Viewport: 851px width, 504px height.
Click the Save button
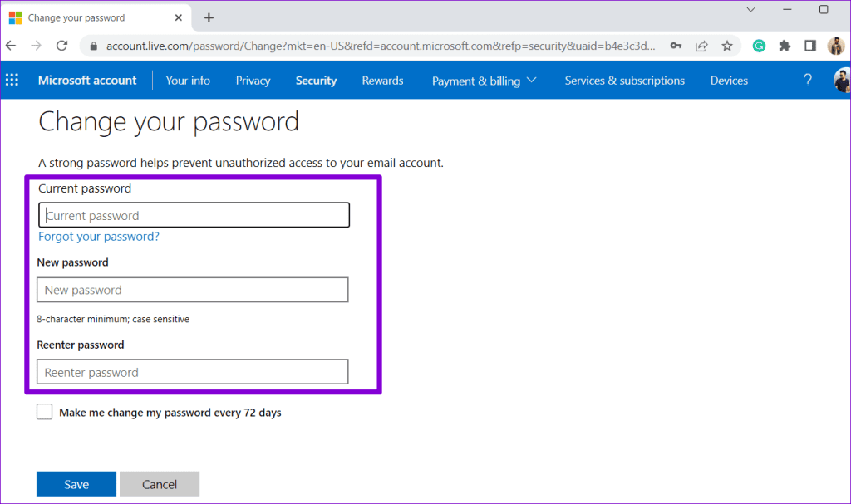click(76, 484)
